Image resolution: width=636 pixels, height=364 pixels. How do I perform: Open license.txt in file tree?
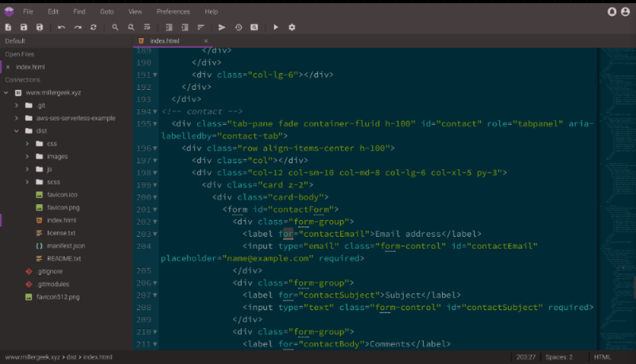(61, 233)
